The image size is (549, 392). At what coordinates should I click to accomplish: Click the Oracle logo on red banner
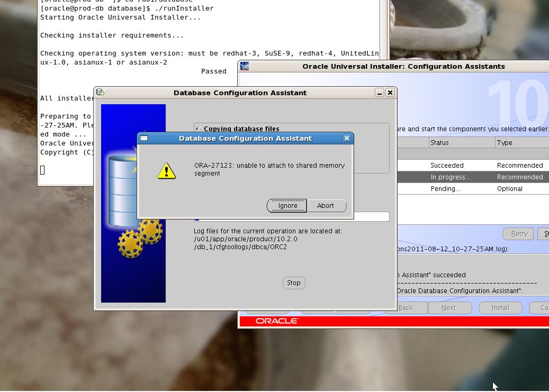coord(277,321)
